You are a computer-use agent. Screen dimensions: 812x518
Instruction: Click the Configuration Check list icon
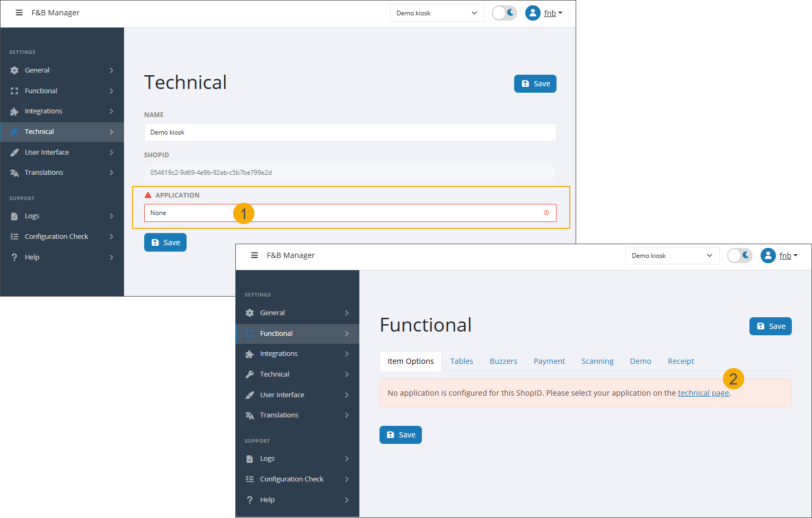tap(15, 236)
